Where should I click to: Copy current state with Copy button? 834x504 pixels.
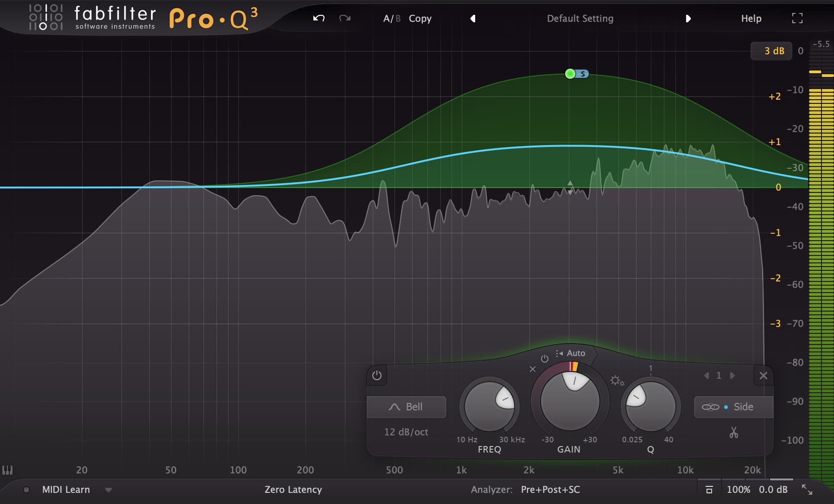pyautogui.click(x=420, y=19)
